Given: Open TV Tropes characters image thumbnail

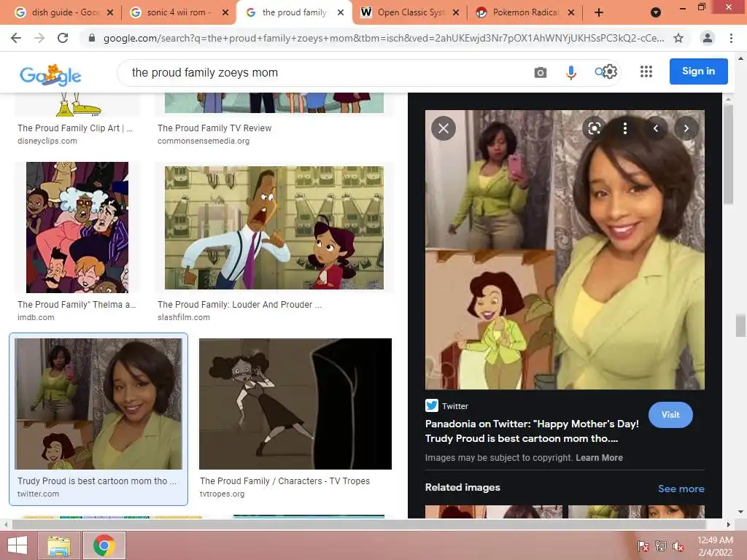Looking at the screenshot, I should pos(295,404).
